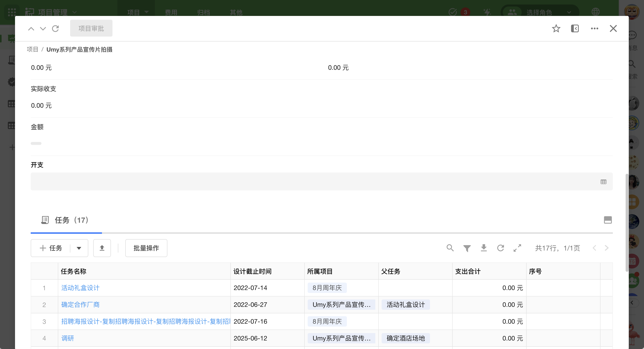
Task: Switch to the 任务 (17) tab
Action: point(66,220)
